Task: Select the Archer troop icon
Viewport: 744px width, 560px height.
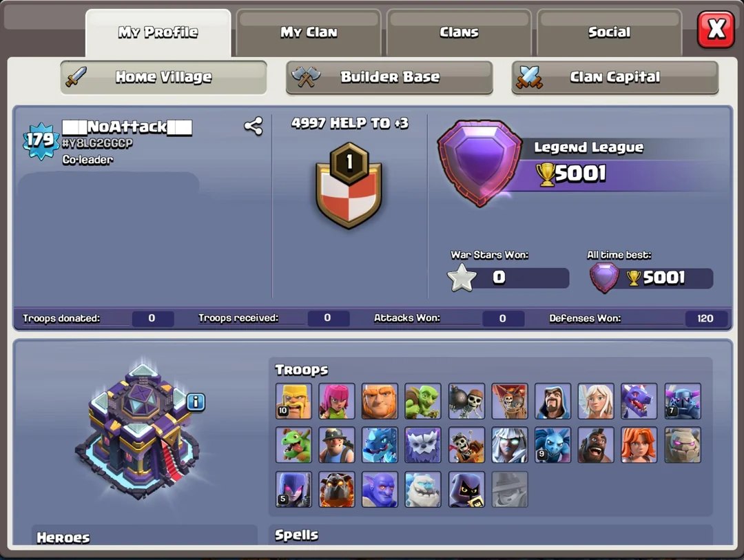Action: pyautogui.click(x=337, y=401)
